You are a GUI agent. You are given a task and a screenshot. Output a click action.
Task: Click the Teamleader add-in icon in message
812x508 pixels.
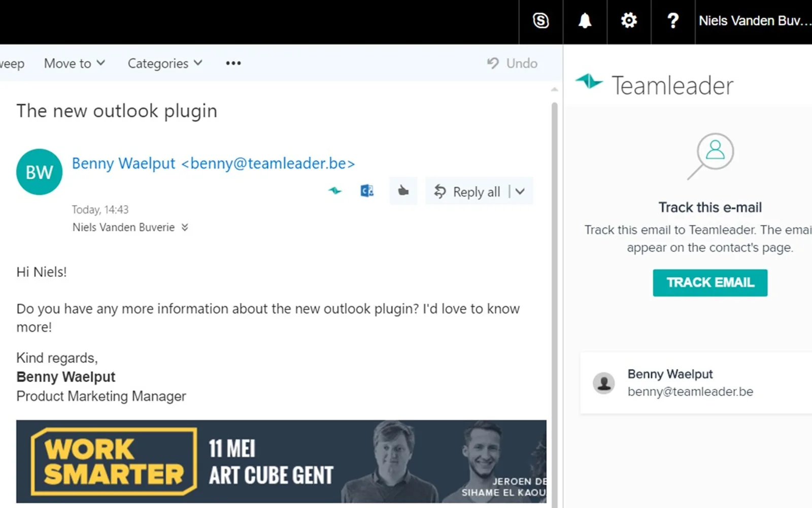coord(335,191)
